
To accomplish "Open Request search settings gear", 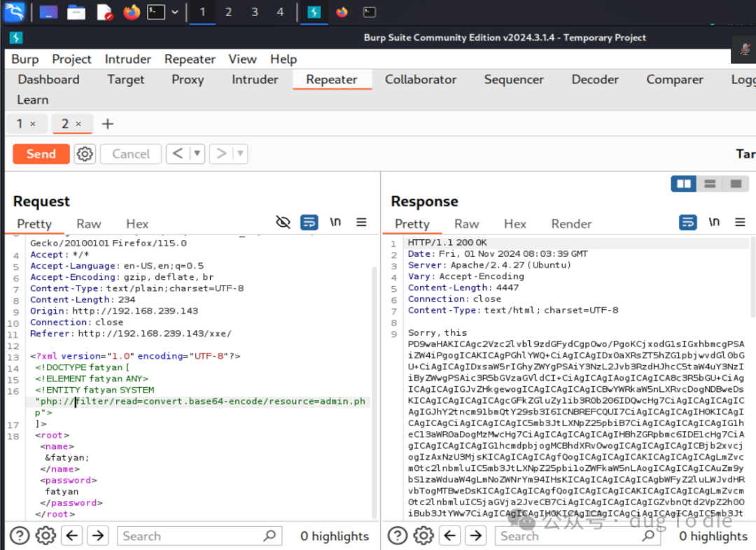I will click(45, 535).
